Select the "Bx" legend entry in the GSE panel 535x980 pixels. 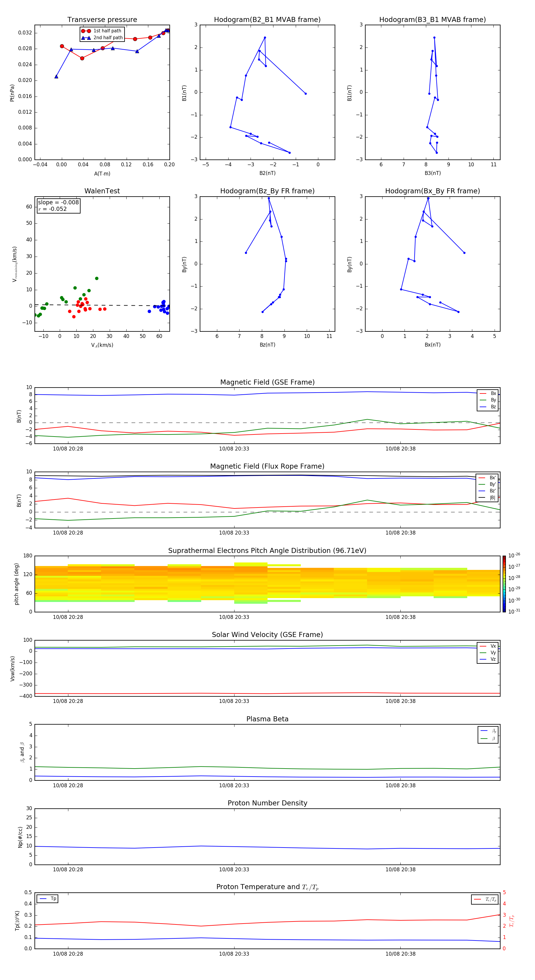488,393
